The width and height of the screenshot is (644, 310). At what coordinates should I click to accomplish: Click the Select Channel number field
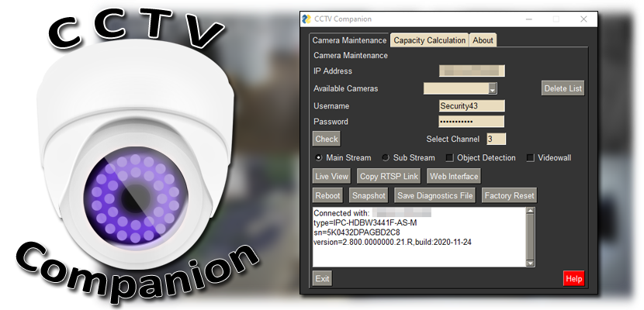[496, 139]
